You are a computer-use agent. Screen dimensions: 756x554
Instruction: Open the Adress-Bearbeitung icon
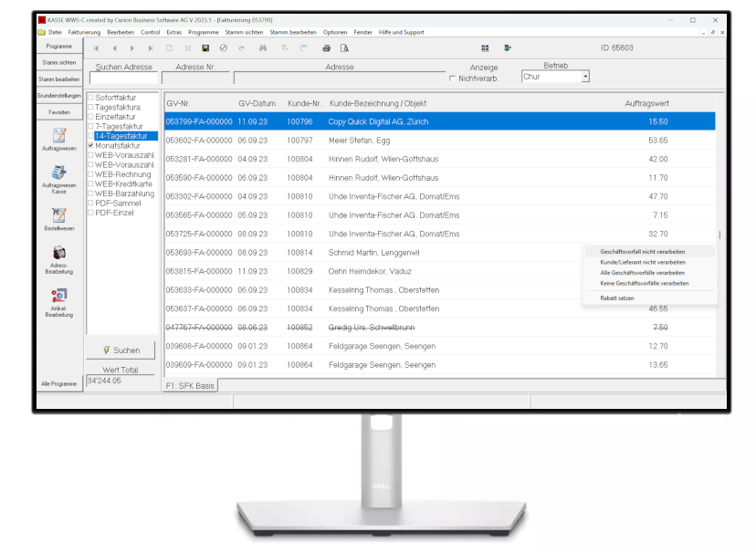58,254
